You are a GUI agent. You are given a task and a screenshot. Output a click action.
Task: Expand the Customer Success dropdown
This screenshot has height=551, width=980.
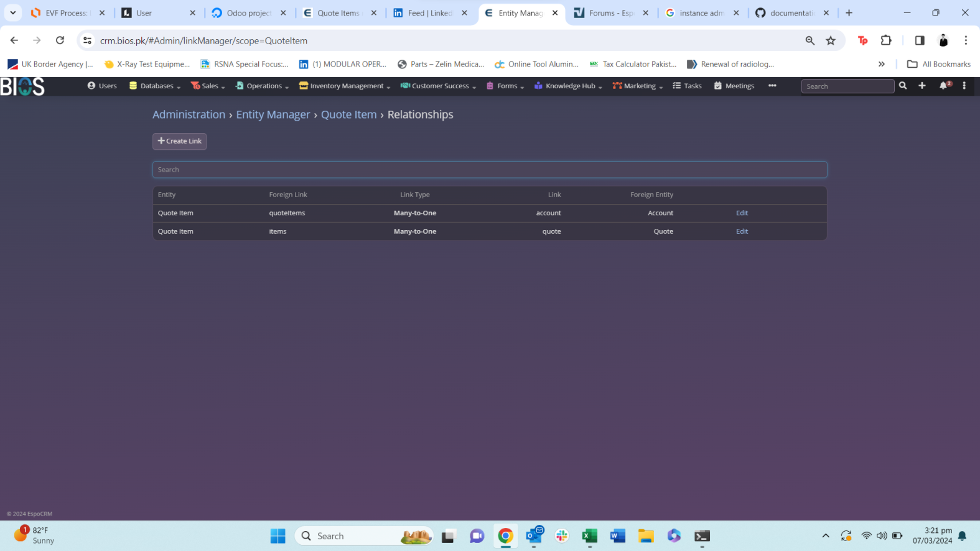(x=439, y=86)
